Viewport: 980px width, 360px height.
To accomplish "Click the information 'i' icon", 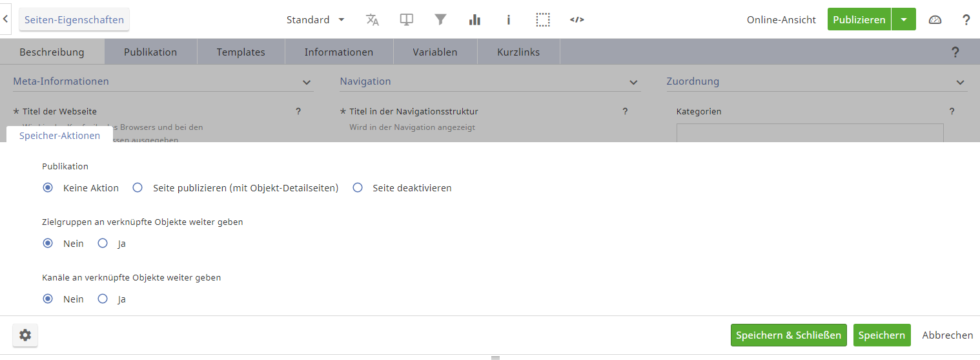I will (x=509, y=19).
